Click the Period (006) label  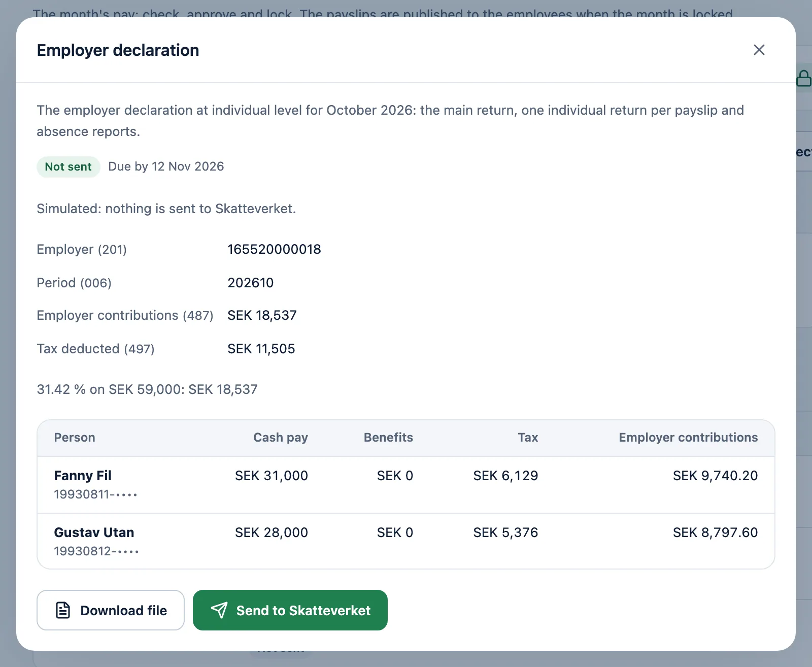tap(74, 283)
